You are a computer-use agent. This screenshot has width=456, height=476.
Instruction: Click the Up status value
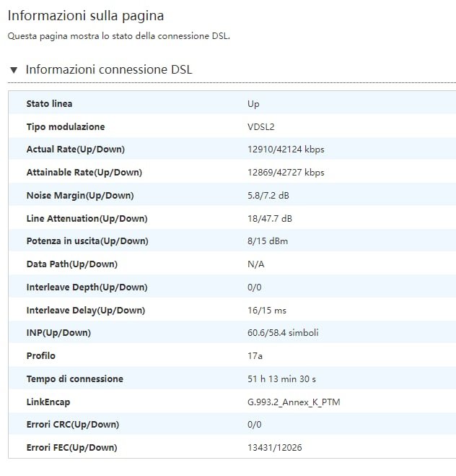pos(253,104)
